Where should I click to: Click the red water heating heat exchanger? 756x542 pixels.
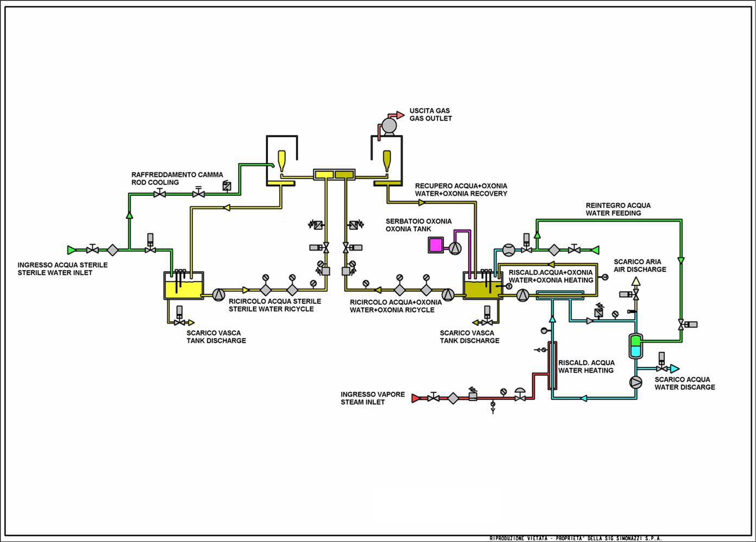(552, 365)
